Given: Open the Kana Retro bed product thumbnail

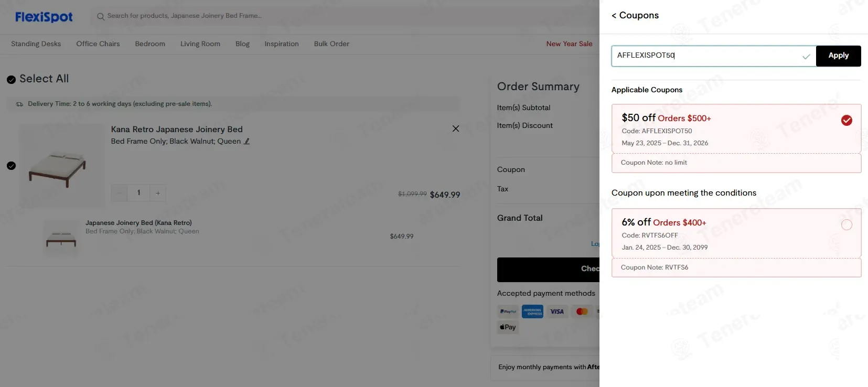Looking at the screenshot, I should (x=61, y=166).
